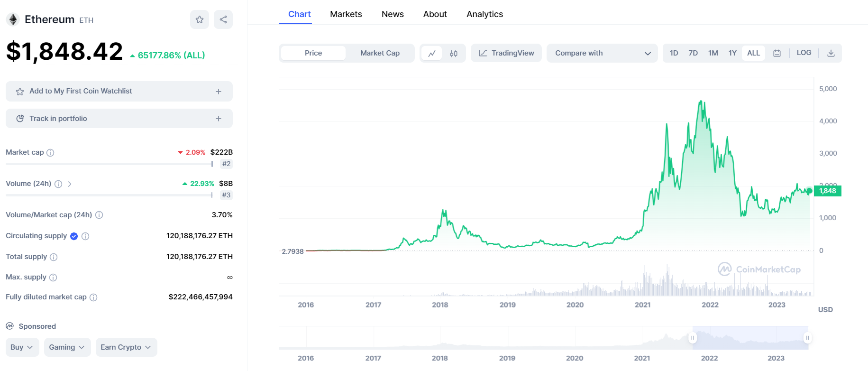This screenshot has width=868, height=371.
Task: Expand the Gaming dropdown
Action: (x=67, y=347)
